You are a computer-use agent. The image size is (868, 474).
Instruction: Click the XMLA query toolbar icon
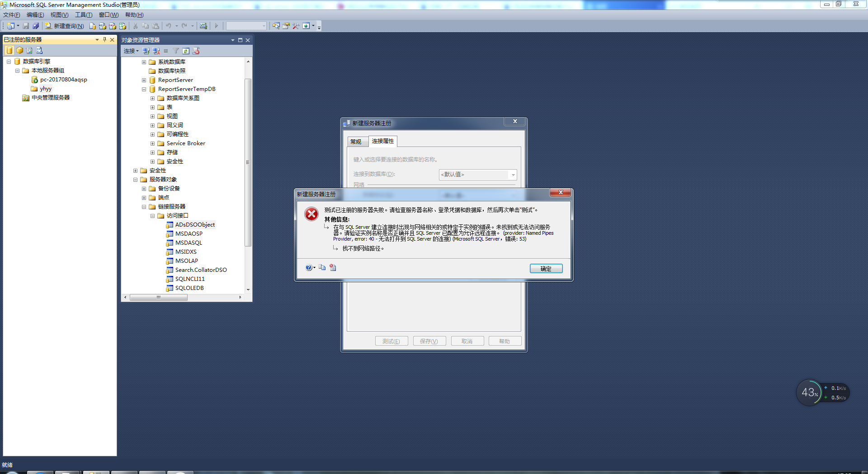pyautogui.click(x=123, y=26)
